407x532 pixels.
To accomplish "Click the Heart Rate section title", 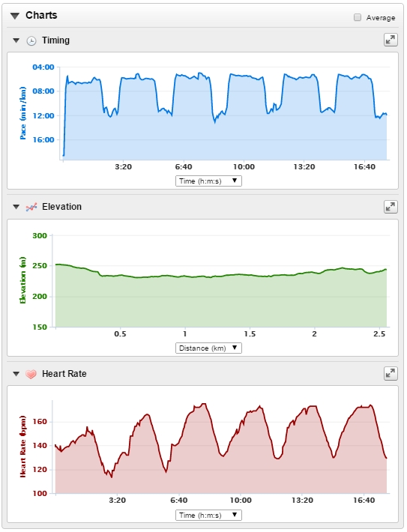I will [x=64, y=374].
